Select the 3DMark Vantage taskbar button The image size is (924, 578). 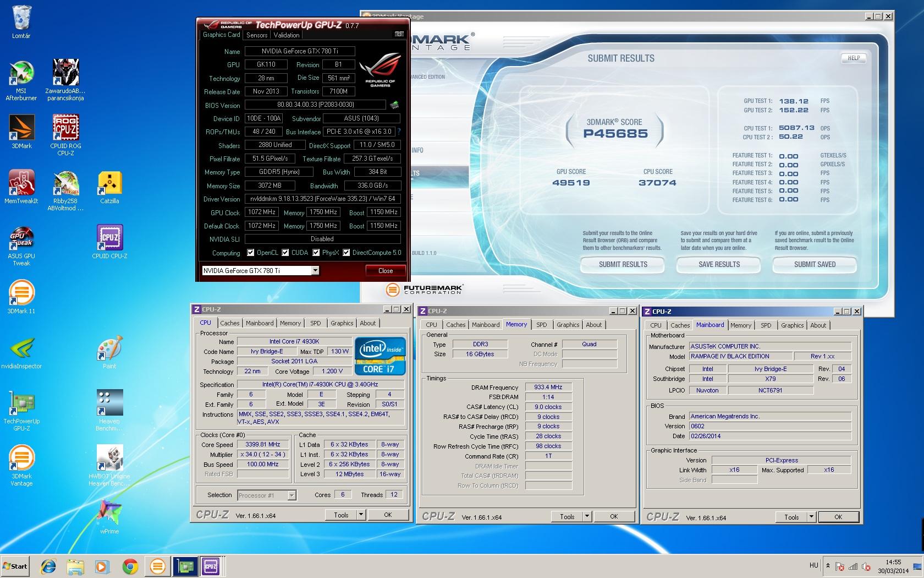tap(157, 566)
